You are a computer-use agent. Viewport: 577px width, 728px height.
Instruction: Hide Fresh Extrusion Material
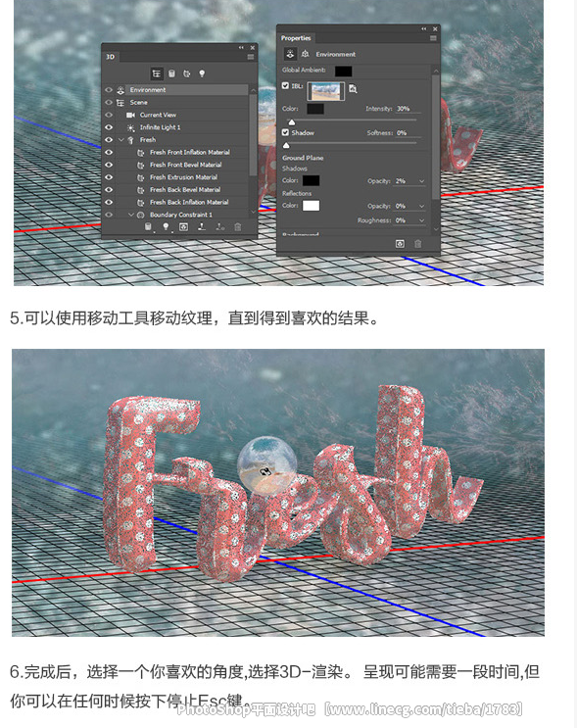pos(109,177)
